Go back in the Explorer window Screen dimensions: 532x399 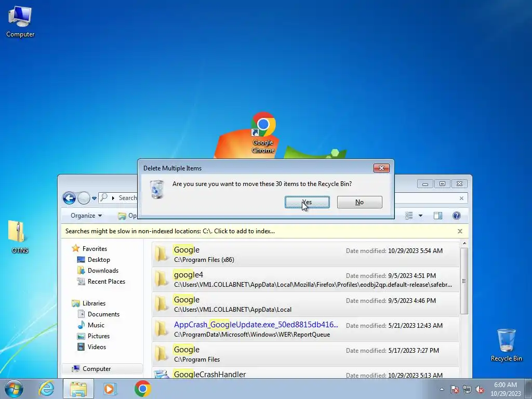69,198
